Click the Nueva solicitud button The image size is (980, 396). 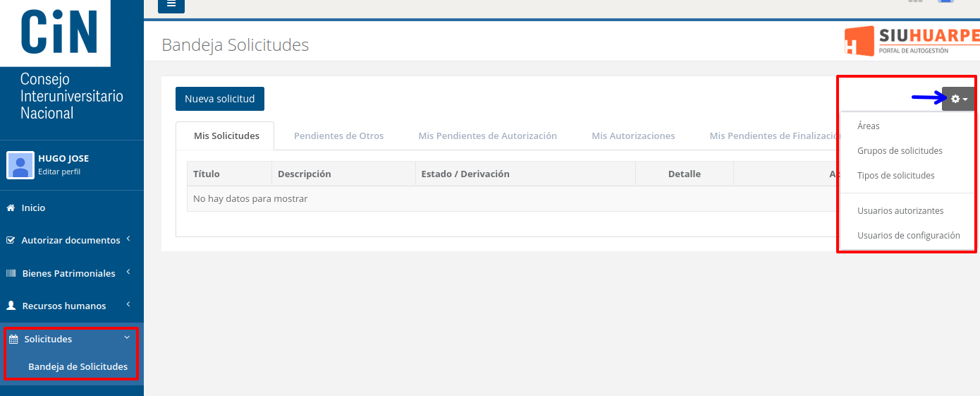point(220,99)
